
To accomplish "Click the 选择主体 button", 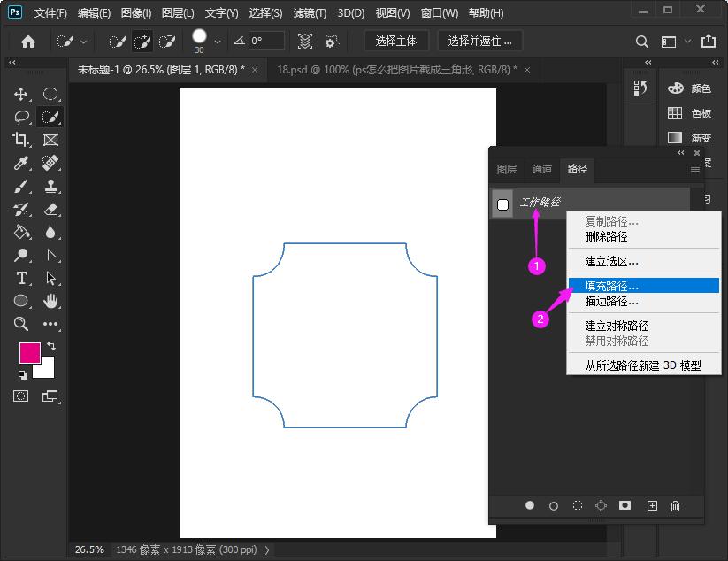I will (x=395, y=41).
